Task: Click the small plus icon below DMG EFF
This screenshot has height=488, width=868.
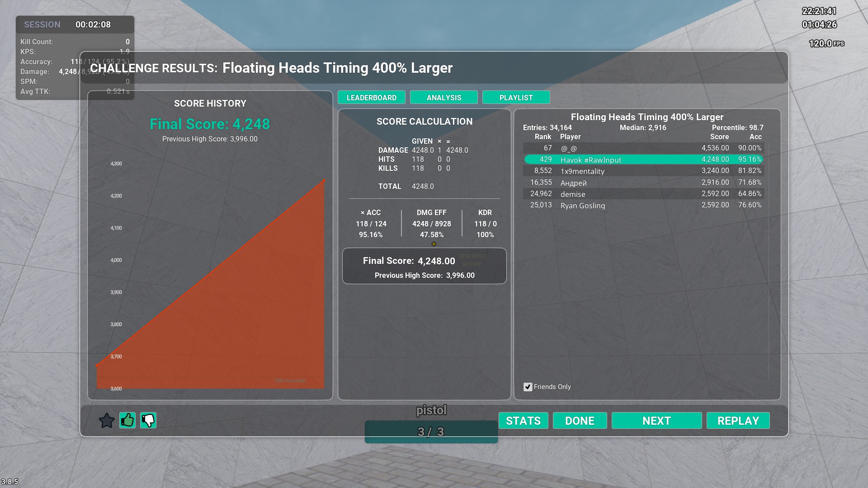Action: point(434,244)
